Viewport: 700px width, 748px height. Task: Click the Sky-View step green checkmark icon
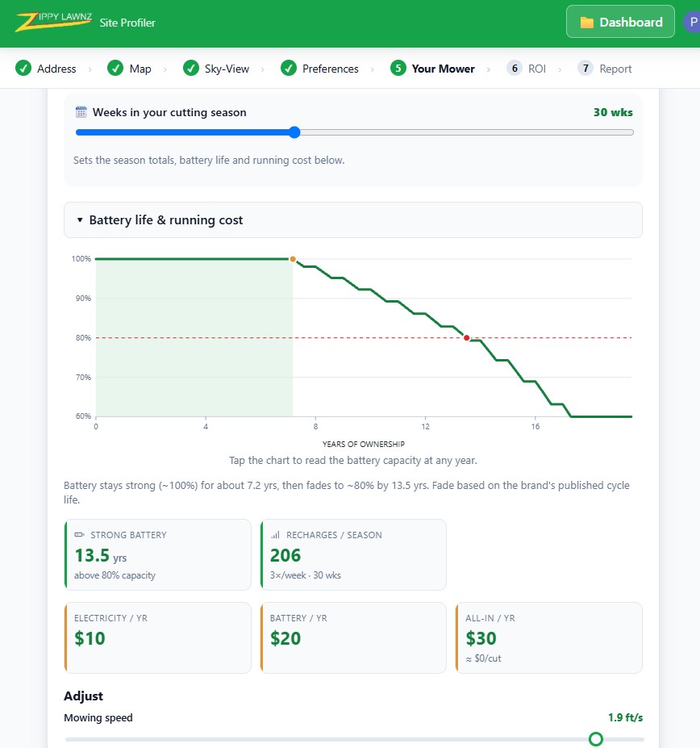point(191,69)
